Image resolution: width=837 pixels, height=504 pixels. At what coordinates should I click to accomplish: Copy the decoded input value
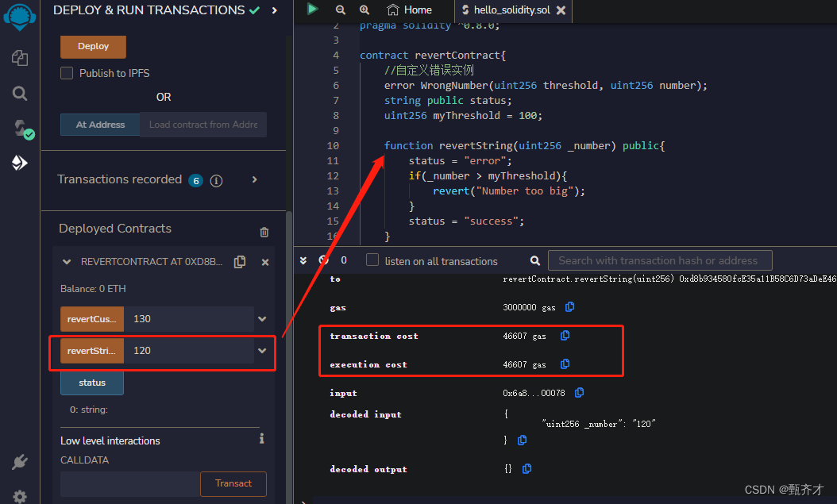point(522,440)
